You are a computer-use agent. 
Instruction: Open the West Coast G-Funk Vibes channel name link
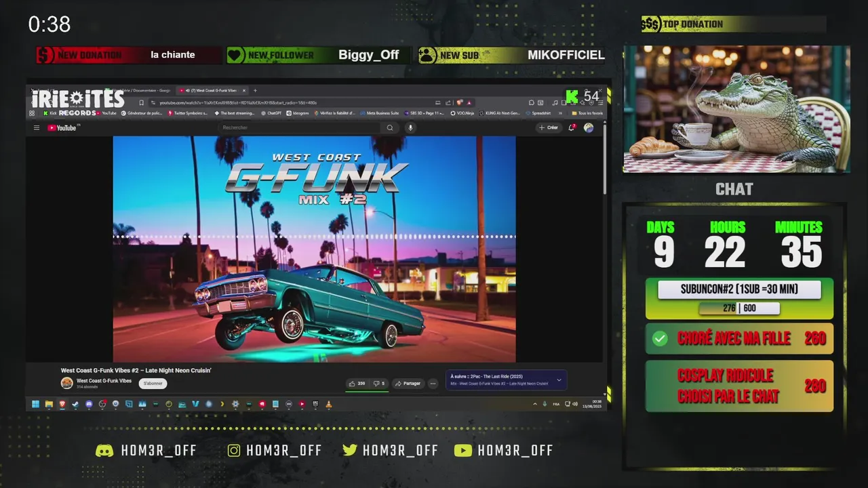(104, 381)
